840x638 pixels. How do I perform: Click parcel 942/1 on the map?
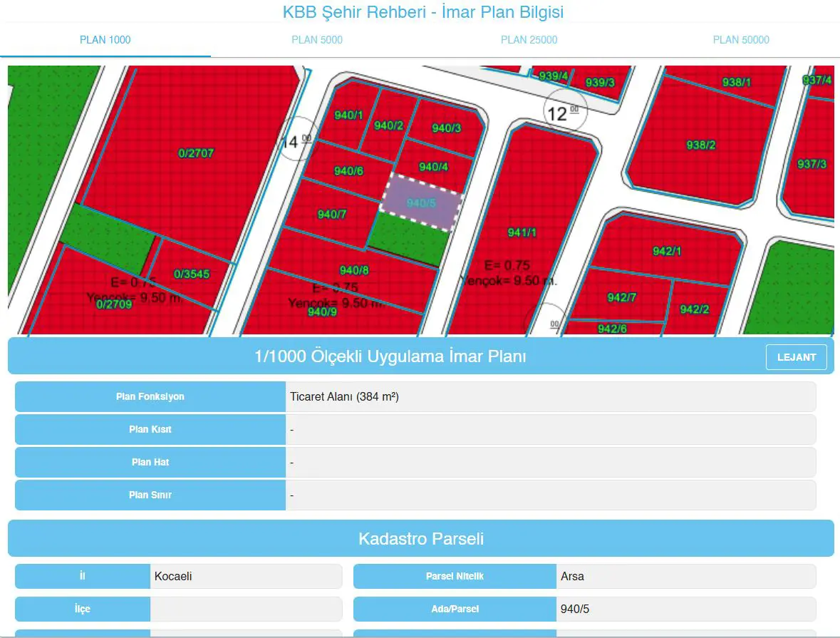pyautogui.click(x=666, y=251)
